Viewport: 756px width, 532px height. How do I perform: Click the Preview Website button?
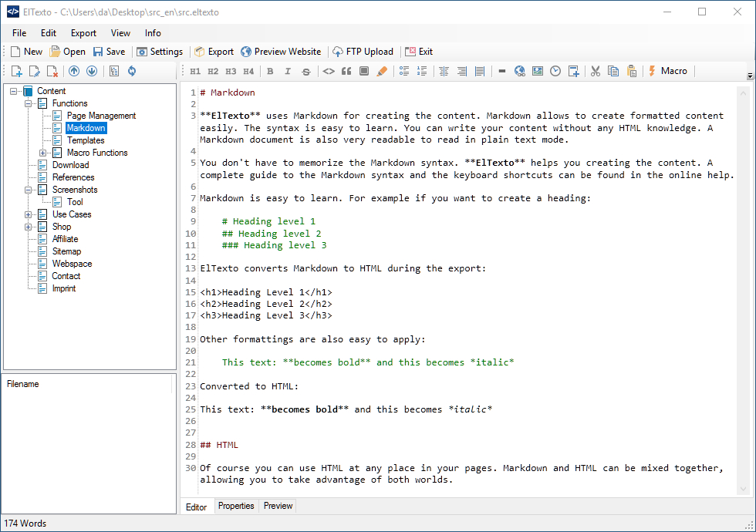tap(281, 52)
